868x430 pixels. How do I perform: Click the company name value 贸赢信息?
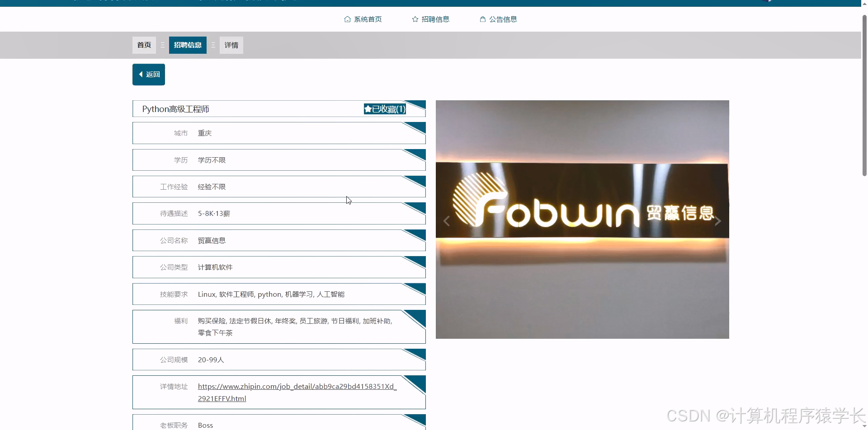point(212,241)
